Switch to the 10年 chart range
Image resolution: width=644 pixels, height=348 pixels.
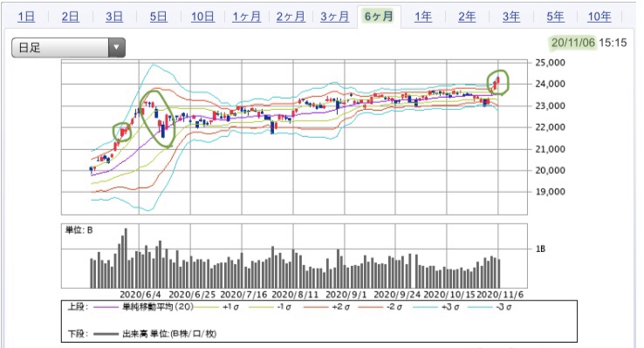coord(599,17)
